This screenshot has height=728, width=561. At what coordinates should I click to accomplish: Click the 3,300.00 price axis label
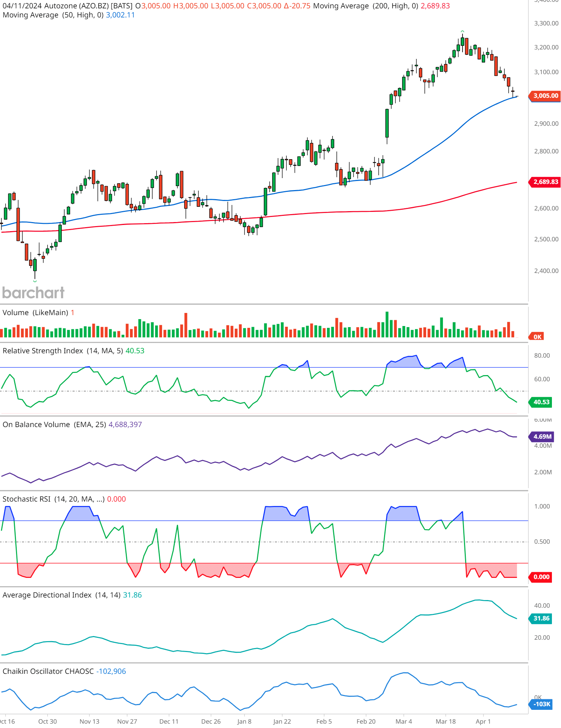(546, 23)
